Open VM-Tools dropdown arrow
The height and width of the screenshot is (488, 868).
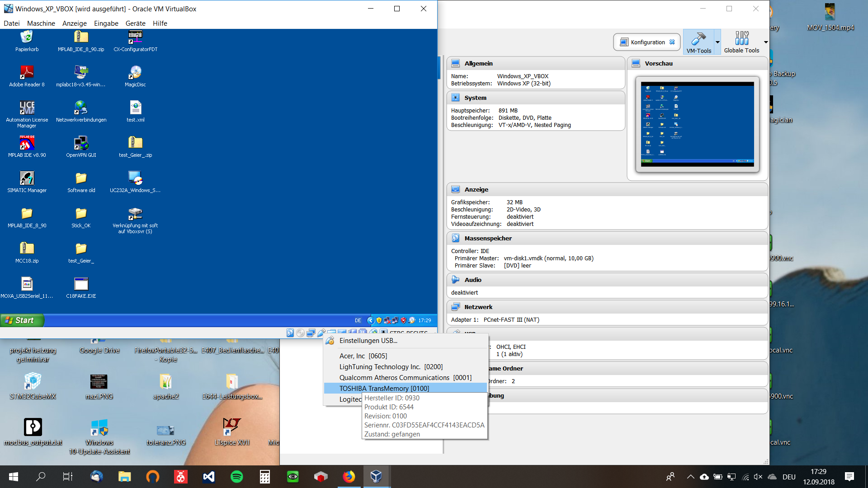[x=717, y=42]
